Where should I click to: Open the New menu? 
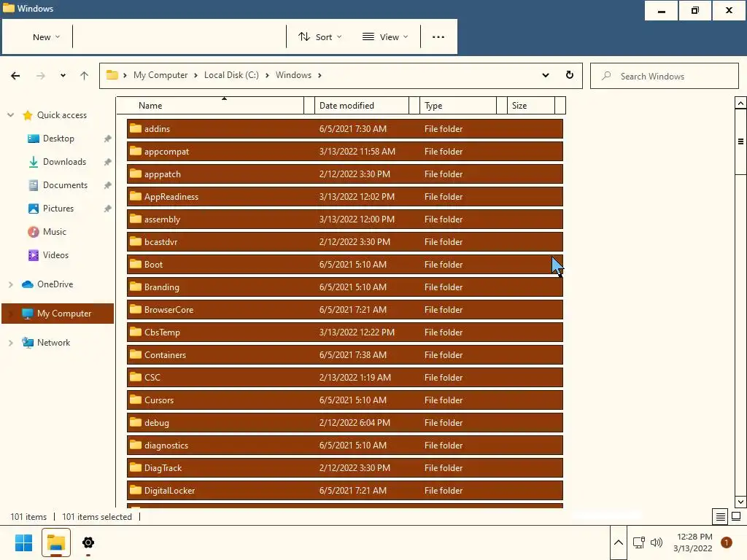(46, 36)
